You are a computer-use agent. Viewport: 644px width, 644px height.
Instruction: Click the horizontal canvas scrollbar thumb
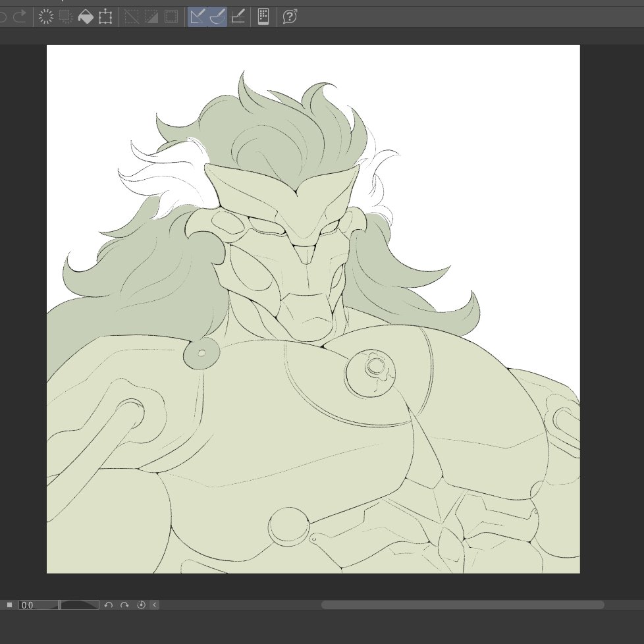tap(462, 605)
